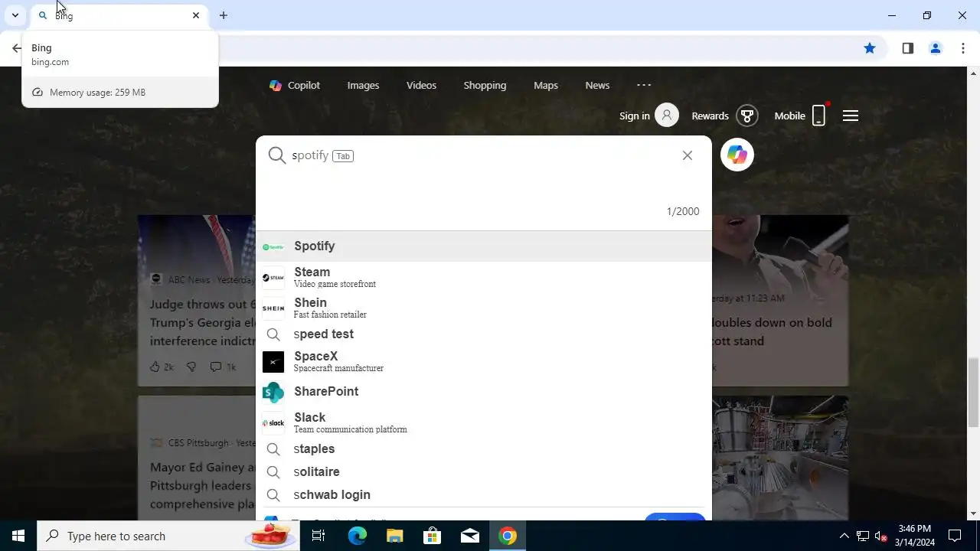The height and width of the screenshot is (551, 980).
Task: Clear the search box with X
Action: pos(688,155)
